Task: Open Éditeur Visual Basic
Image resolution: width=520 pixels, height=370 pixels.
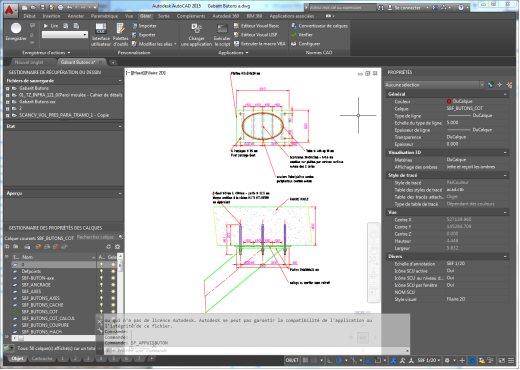Action: pos(256,26)
